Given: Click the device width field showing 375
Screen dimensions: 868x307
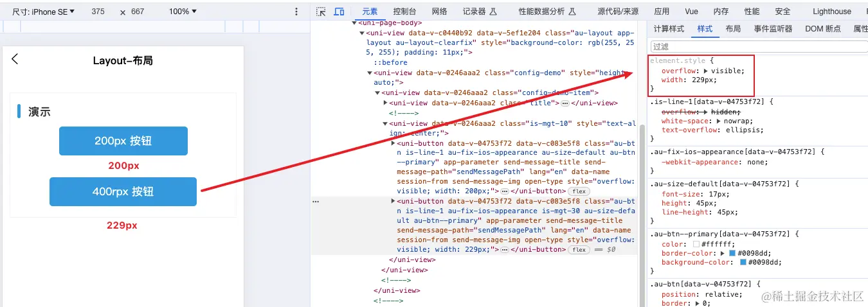Looking at the screenshot, I should [x=98, y=12].
